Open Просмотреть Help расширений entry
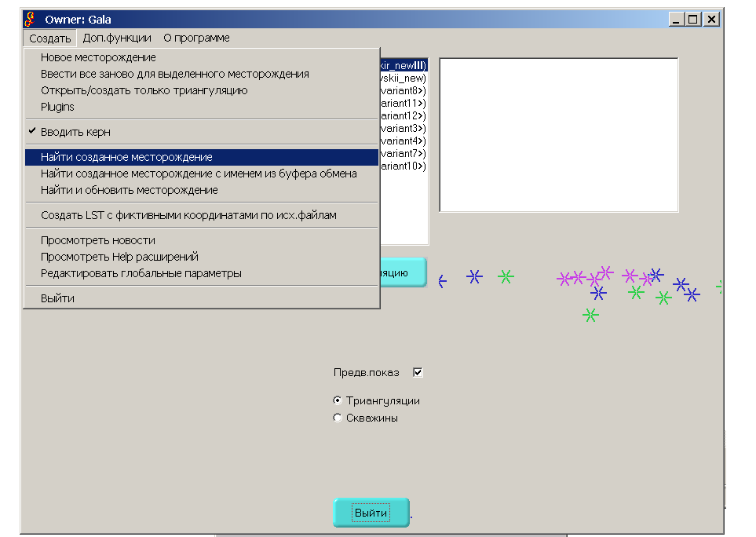756x537 pixels. [202, 257]
